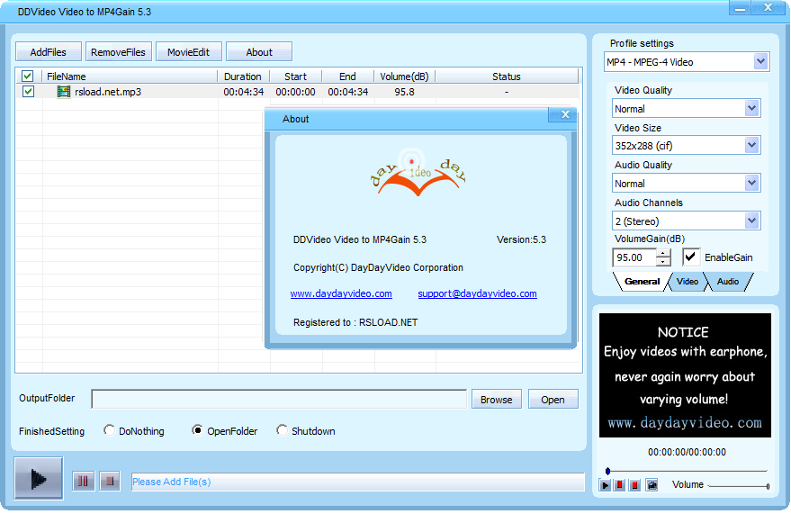791x532 pixels.
Task: Open the MP4 - MPEG-4 Video profile dropdown
Action: point(760,62)
